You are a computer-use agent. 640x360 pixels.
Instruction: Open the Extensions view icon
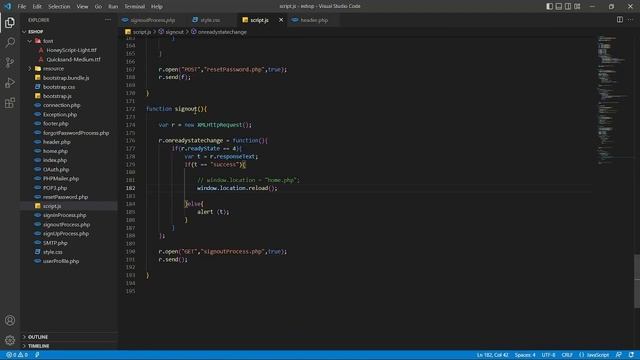pos(10,102)
